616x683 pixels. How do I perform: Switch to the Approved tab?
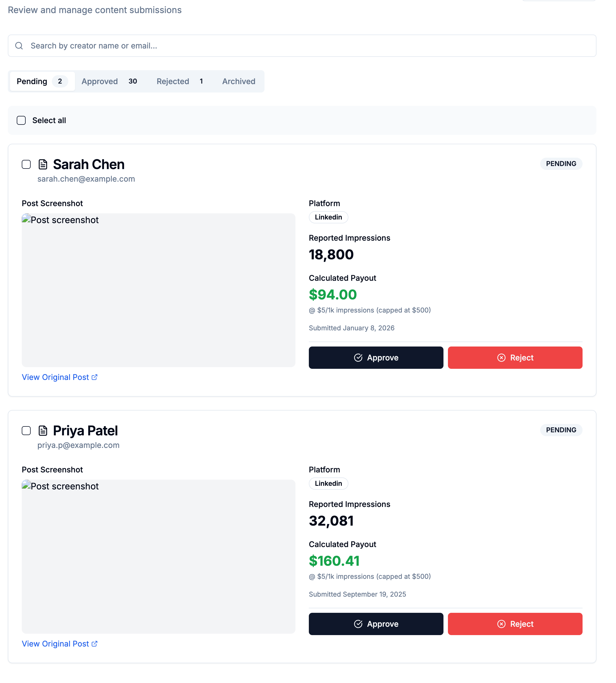click(x=109, y=81)
